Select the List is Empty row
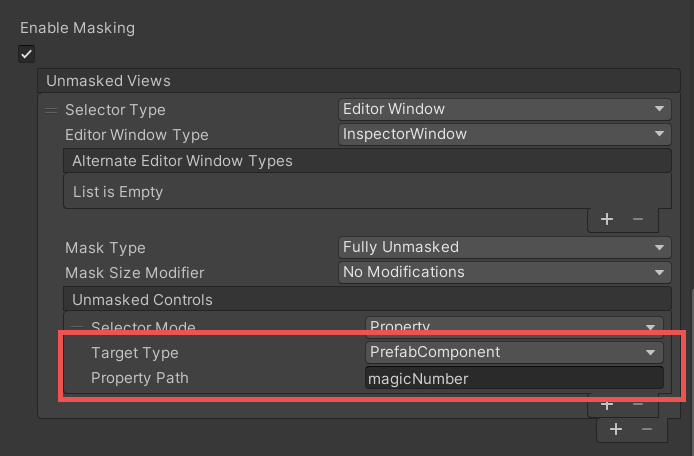 (x=366, y=191)
